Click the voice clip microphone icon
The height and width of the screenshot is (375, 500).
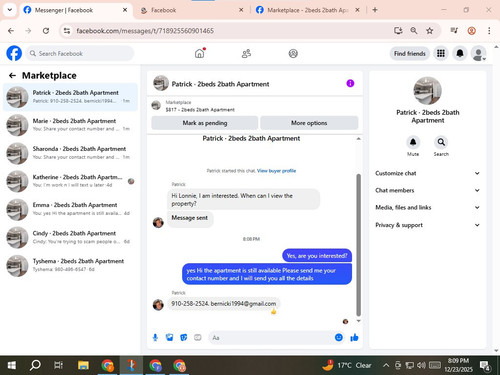coord(155,338)
